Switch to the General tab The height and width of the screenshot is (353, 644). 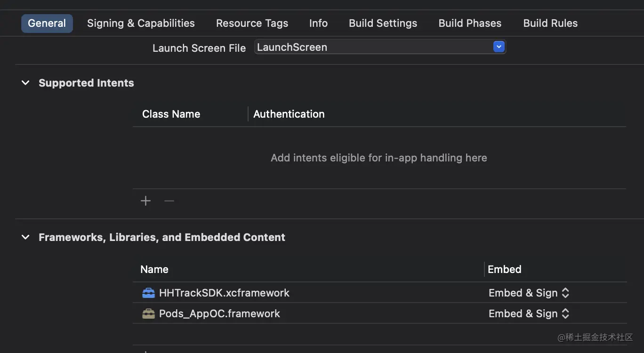[47, 24]
